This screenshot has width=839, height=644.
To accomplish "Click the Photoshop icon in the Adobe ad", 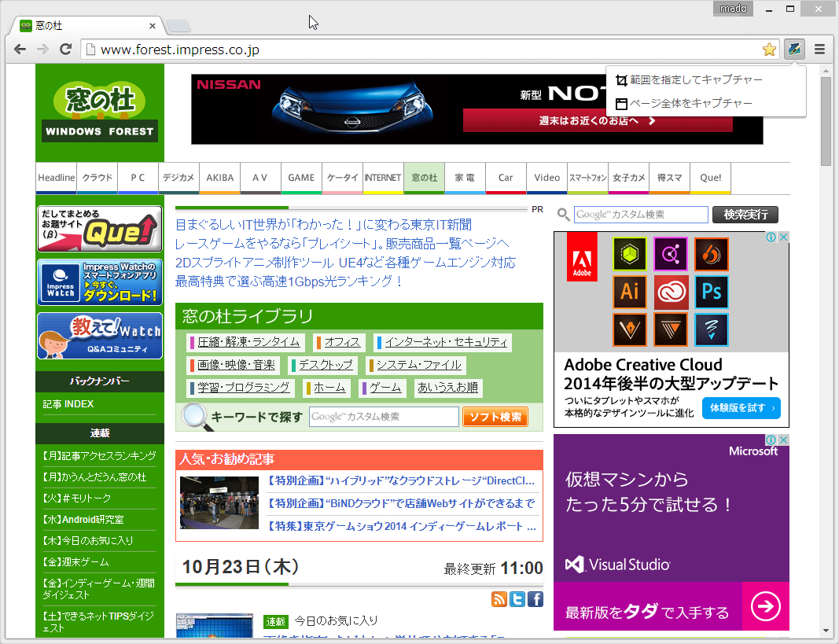I will coord(711,292).
